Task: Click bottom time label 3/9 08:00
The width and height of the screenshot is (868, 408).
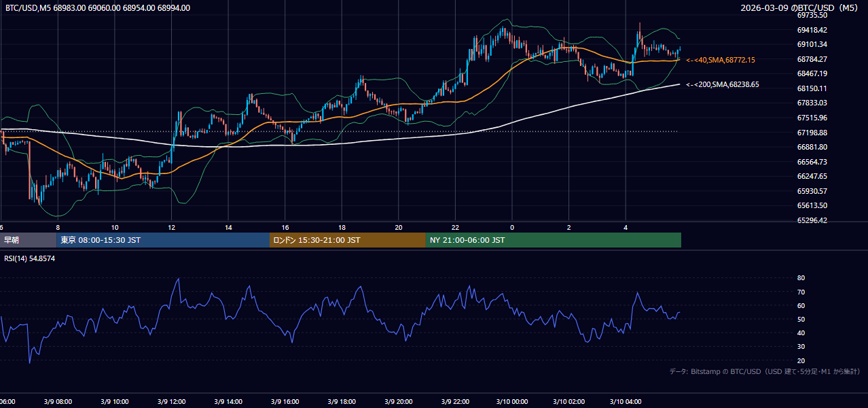Action: pyautogui.click(x=58, y=402)
